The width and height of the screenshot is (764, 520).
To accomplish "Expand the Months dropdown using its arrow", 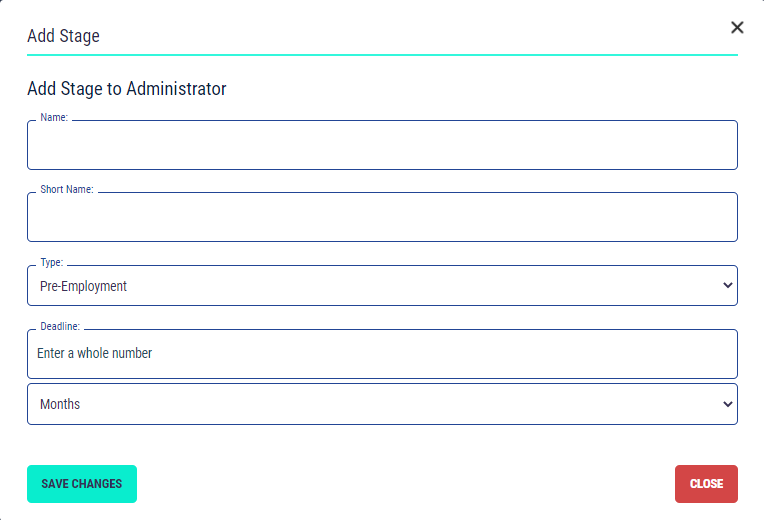I will click(727, 404).
